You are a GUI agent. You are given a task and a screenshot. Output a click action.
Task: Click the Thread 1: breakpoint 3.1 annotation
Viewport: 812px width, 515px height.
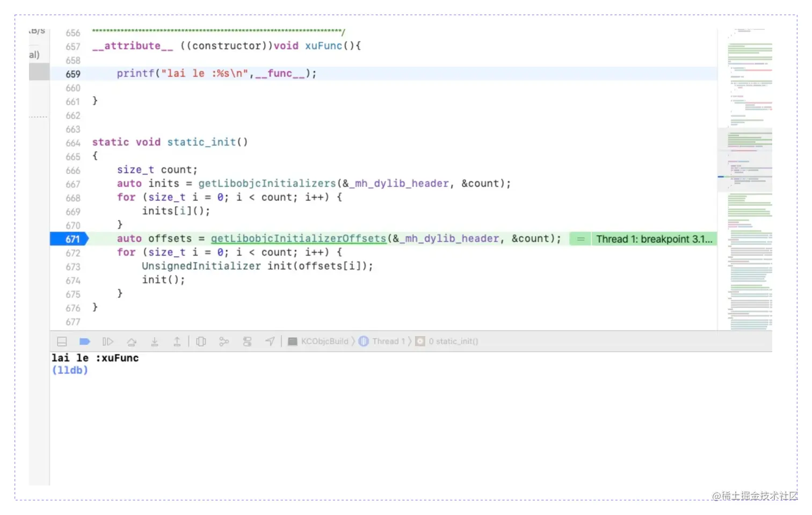[654, 239]
